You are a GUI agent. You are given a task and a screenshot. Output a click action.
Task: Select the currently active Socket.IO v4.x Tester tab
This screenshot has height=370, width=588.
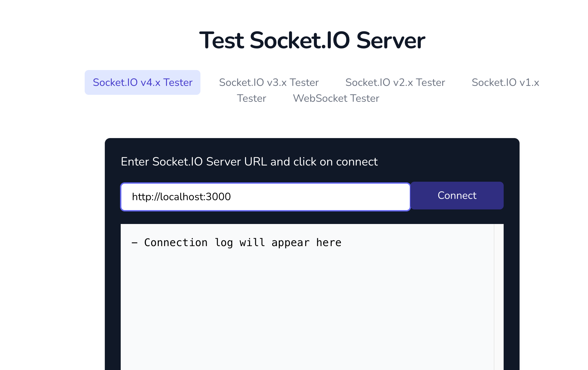coord(142,82)
